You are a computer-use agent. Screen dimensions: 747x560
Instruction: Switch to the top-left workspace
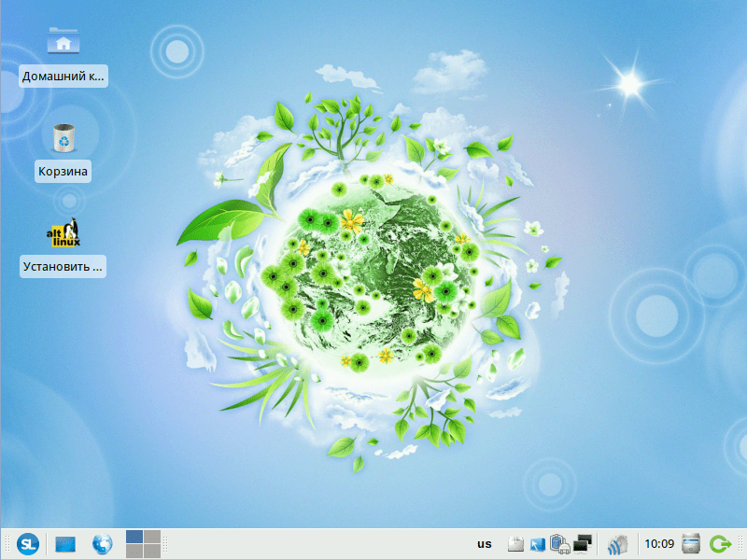click(x=134, y=536)
